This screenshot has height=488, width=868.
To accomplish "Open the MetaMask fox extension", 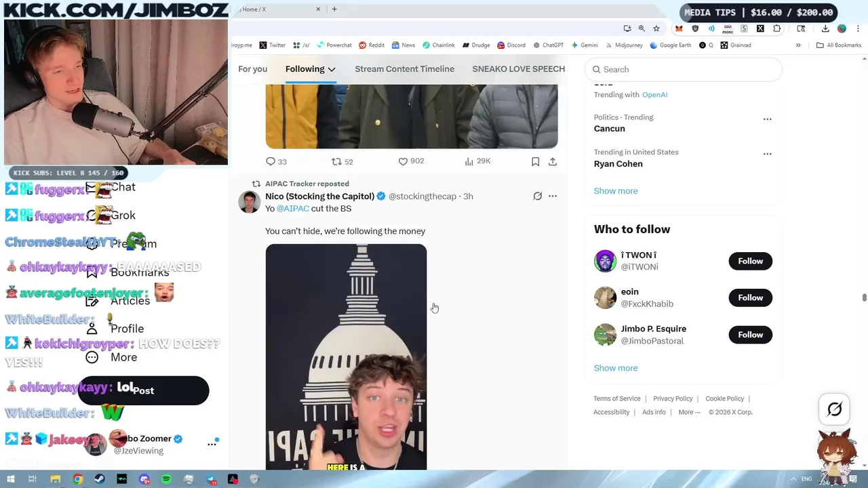I will tap(679, 28).
